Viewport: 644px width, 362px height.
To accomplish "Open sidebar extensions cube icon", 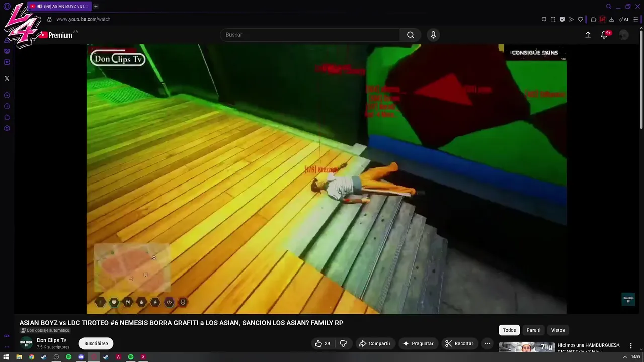I will point(7,117).
